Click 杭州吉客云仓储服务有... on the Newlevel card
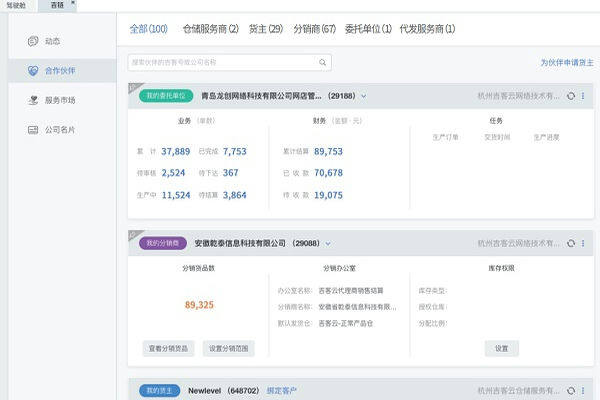600x400 pixels. [x=518, y=390]
